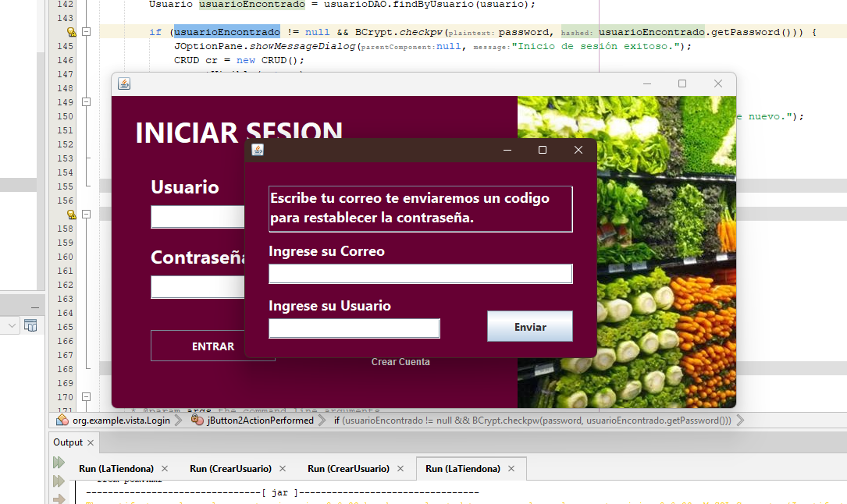Focus the Ingrese su Correo field
This screenshot has width=847, height=504.
(x=420, y=274)
